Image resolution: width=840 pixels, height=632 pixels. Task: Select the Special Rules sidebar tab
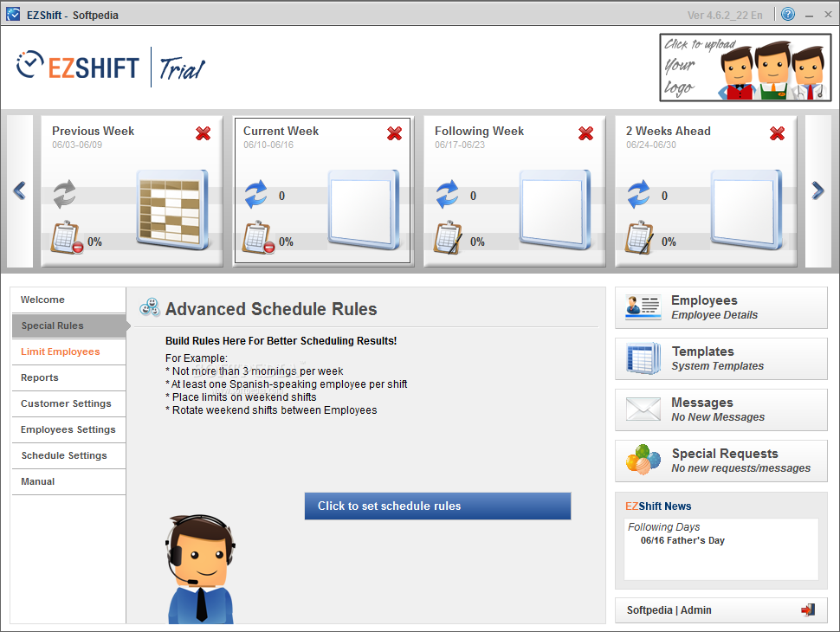coord(68,326)
